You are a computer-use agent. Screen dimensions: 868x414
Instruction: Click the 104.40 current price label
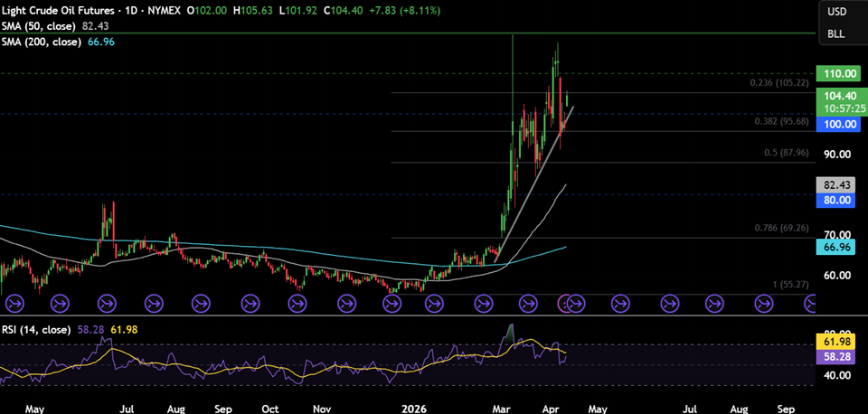tap(836, 94)
